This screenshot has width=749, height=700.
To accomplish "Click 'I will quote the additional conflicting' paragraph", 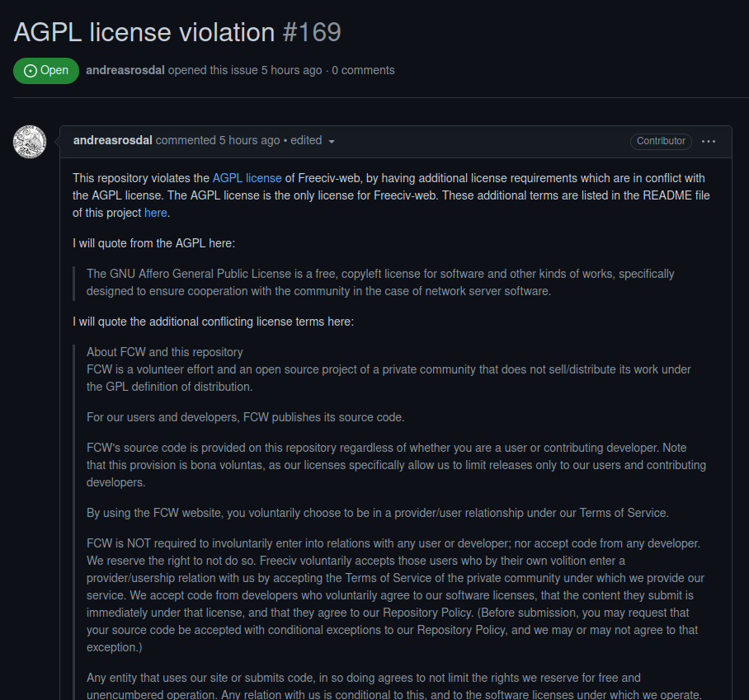I will click(213, 322).
